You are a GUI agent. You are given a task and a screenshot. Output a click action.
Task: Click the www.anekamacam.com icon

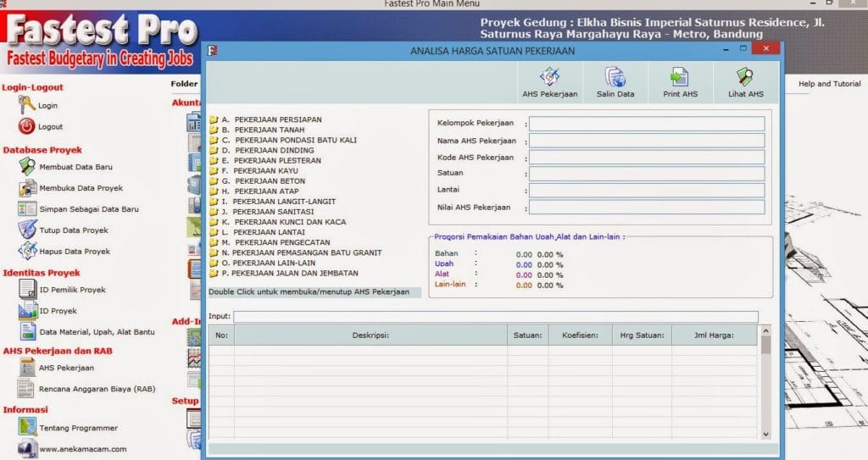tap(27, 448)
